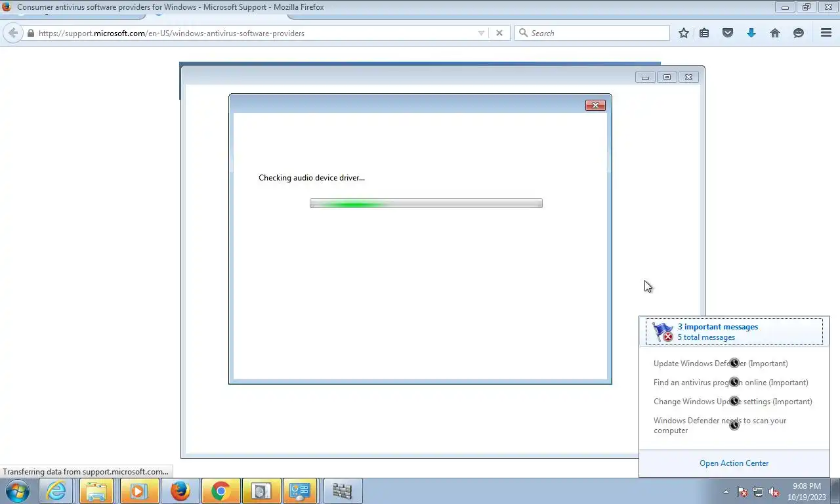This screenshot has height=504, width=840.
Task: Open the URL history dropdown arrow
Action: pos(481,33)
